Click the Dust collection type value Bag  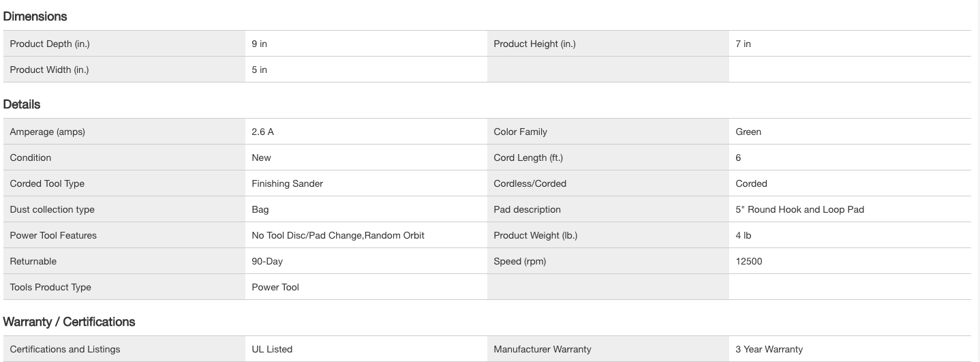tap(260, 209)
